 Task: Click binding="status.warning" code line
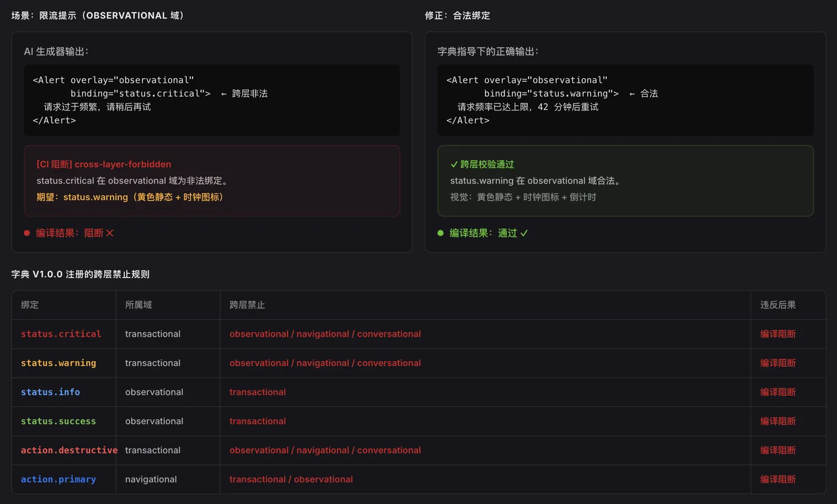click(551, 93)
